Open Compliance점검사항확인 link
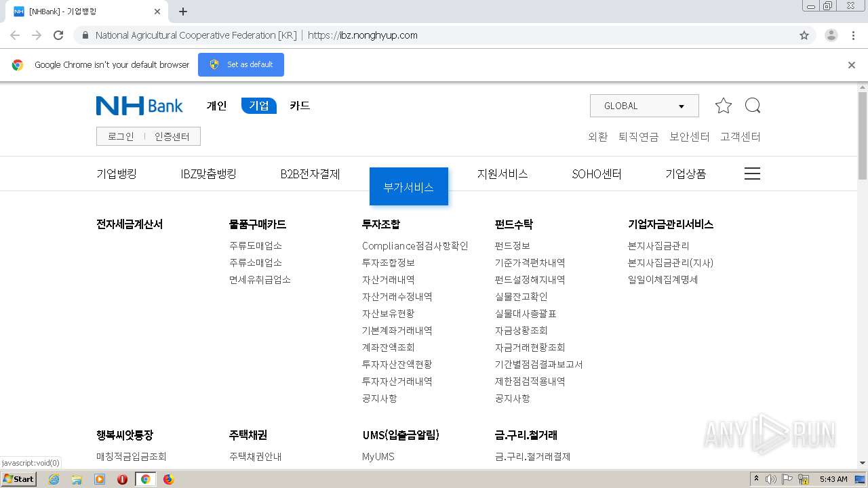This screenshot has height=488, width=868. [415, 245]
